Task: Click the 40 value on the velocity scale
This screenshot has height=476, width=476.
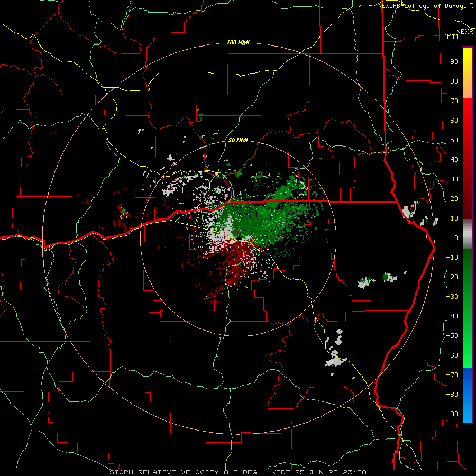Action: [454, 159]
